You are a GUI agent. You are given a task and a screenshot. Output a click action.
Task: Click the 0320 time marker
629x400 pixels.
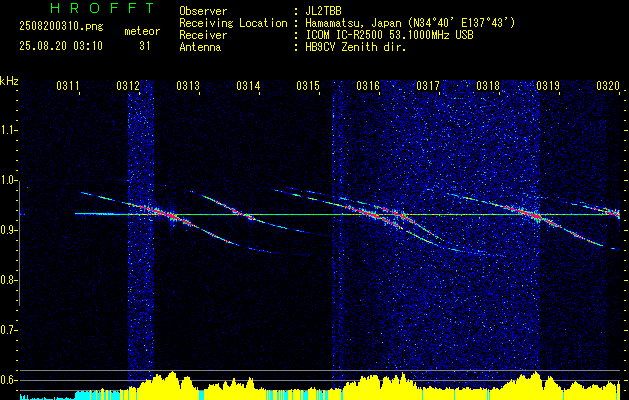click(608, 85)
